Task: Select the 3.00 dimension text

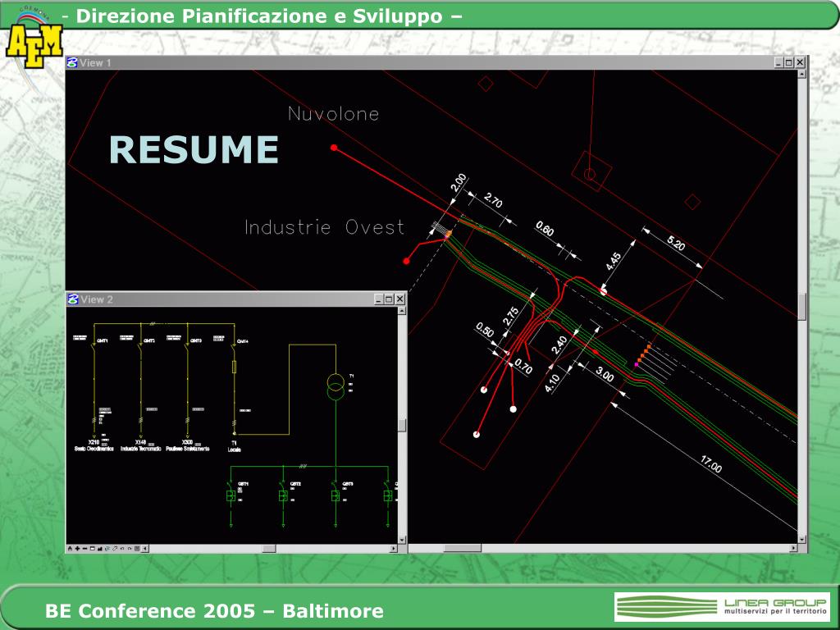Action: coord(605,374)
